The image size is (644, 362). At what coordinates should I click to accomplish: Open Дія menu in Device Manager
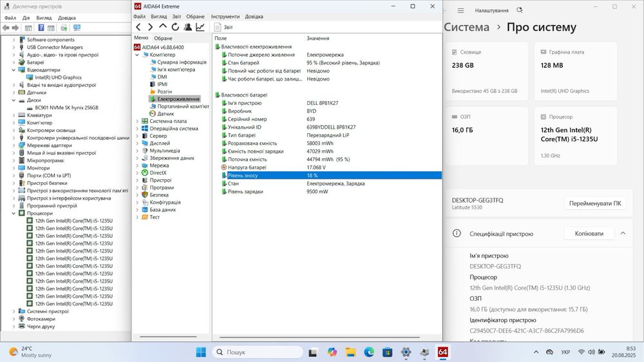(26, 17)
